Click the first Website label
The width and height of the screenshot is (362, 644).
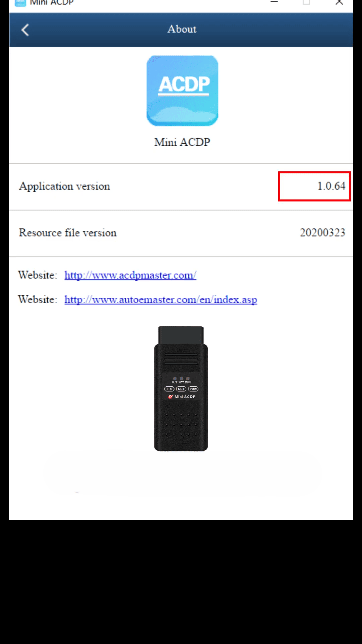[38, 275]
